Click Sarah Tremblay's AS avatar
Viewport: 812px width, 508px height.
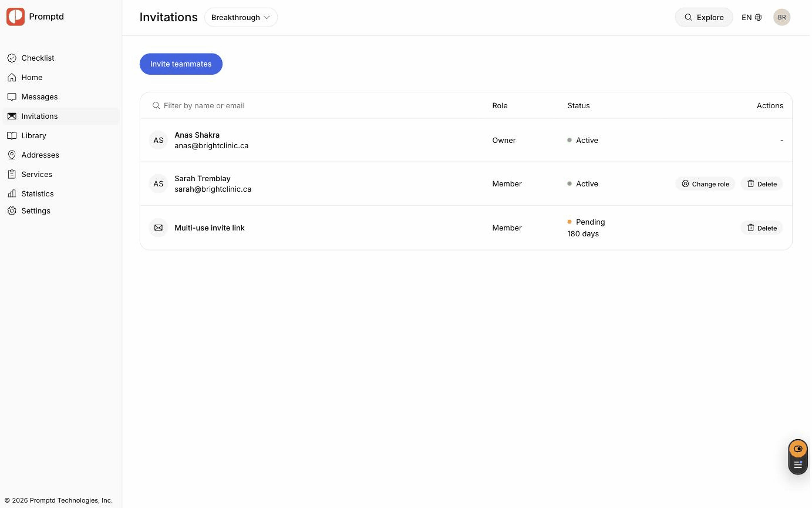click(158, 184)
